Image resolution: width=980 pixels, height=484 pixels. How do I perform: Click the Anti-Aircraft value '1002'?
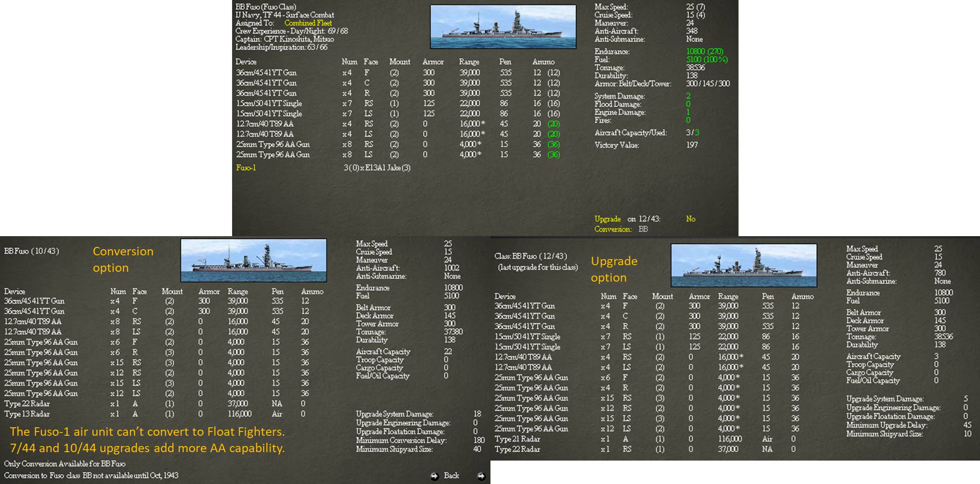coord(452,268)
